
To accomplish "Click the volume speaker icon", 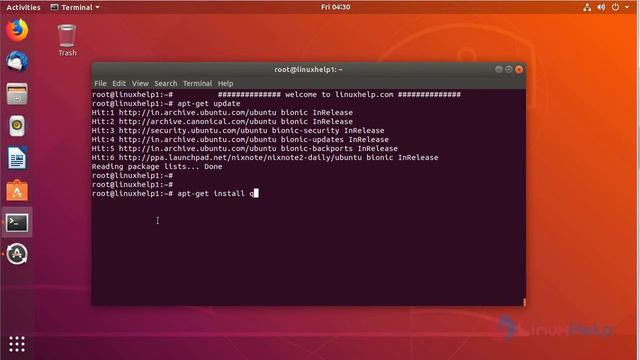I will pyautogui.click(x=601, y=7).
